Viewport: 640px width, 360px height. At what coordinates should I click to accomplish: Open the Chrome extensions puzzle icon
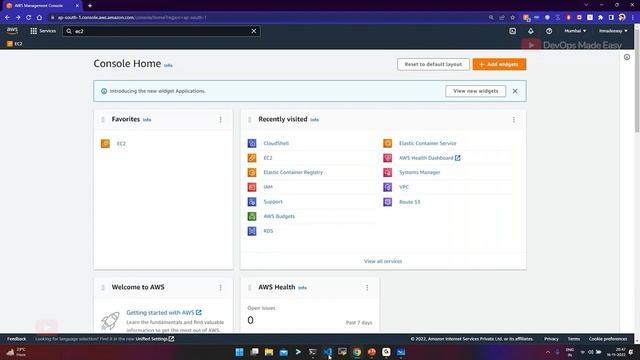[600, 18]
